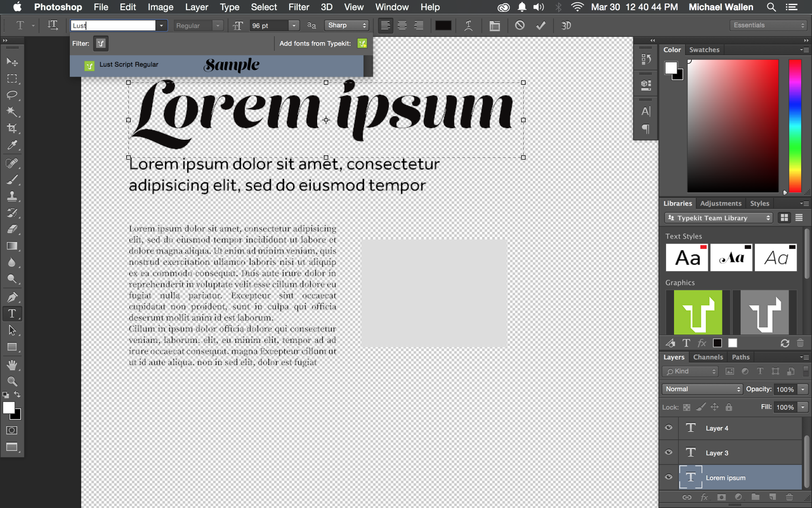Center align the text
Screen dimensions: 812x508
(x=402, y=25)
